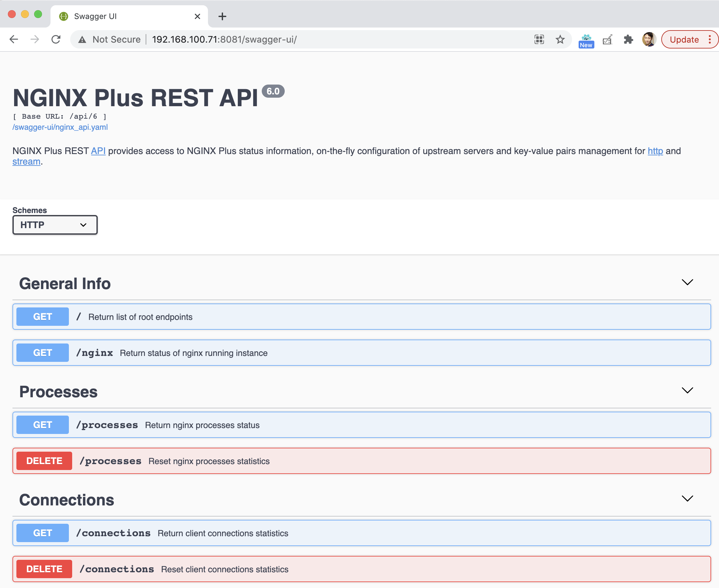This screenshot has height=588, width=719.
Task: Open the Schemes HTTP dropdown
Action: (x=55, y=225)
